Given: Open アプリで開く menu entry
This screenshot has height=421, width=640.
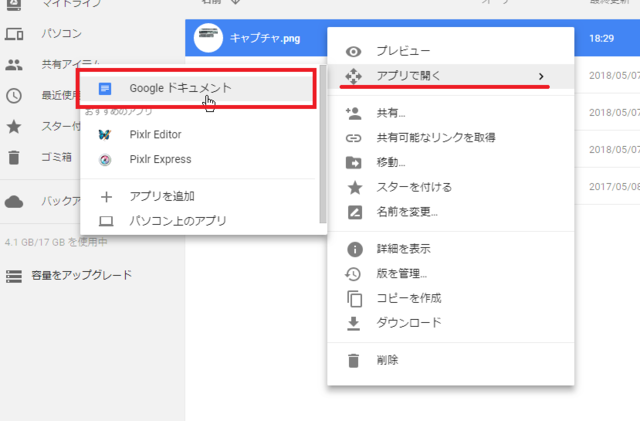Looking at the screenshot, I should (451, 76).
